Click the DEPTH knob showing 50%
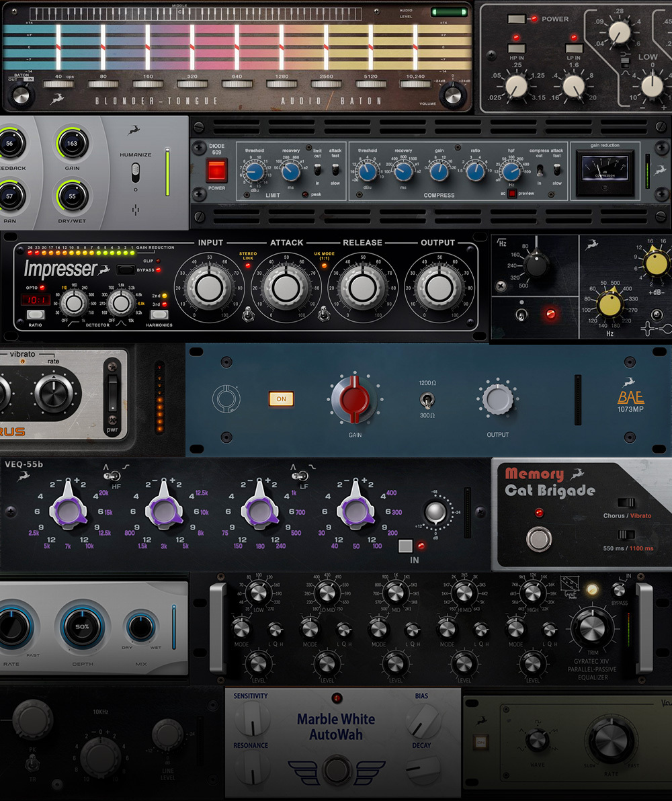 82,626
